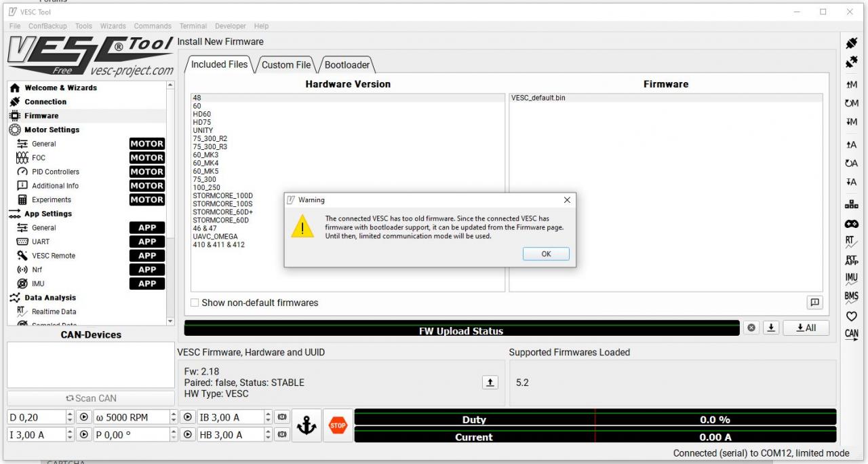Toggle the heart alive-packets icon
The height and width of the screenshot is (464, 868).
[852, 316]
